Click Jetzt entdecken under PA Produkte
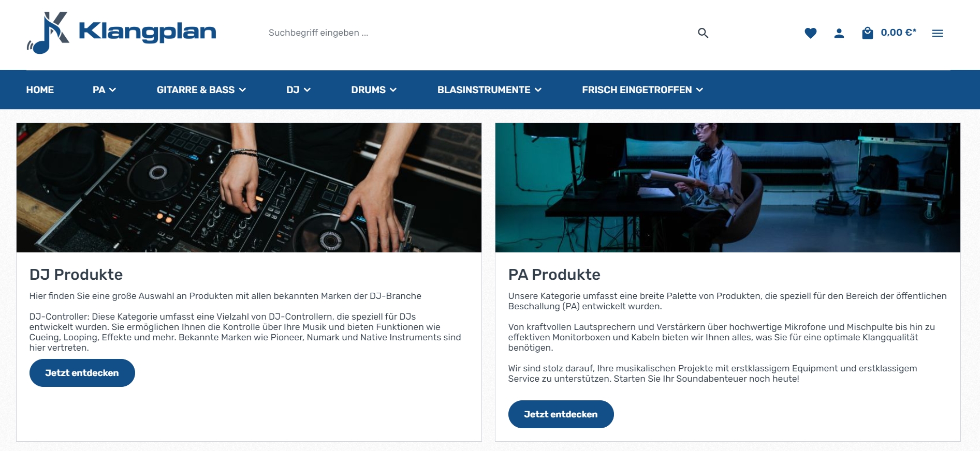 point(561,414)
